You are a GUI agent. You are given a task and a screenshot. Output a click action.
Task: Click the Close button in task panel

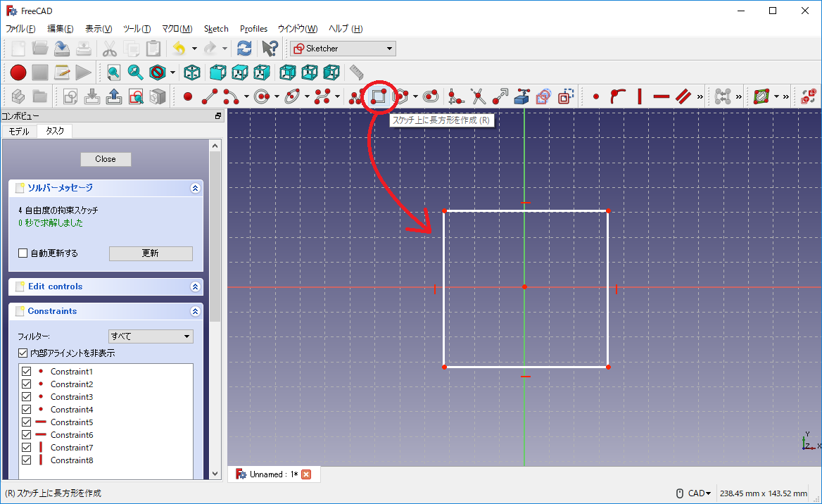coord(106,159)
